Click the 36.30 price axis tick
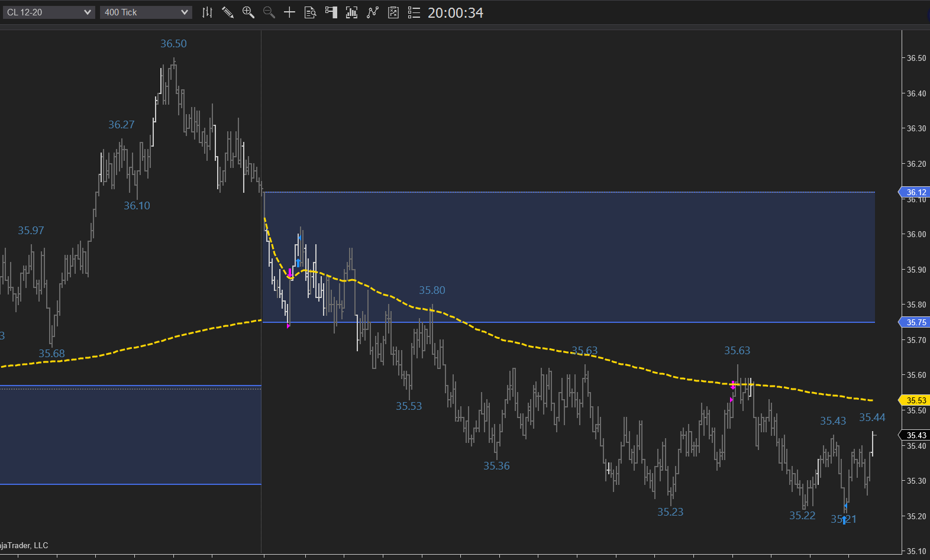The width and height of the screenshot is (930, 560). click(916, 128)
